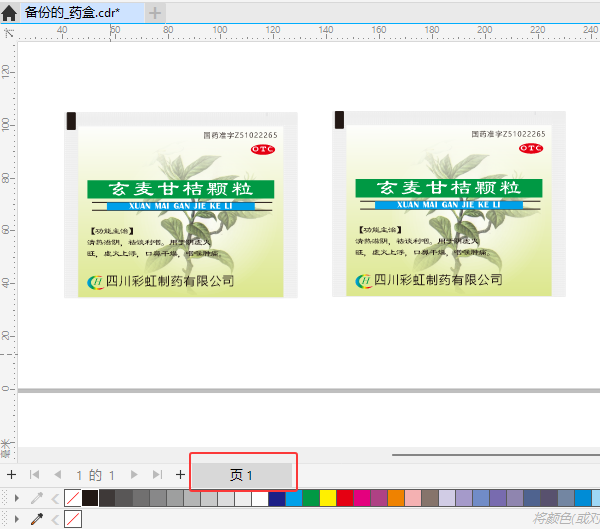Jump to the first page
The width and height of the screenshot is (600, 529).
[34, 475]
